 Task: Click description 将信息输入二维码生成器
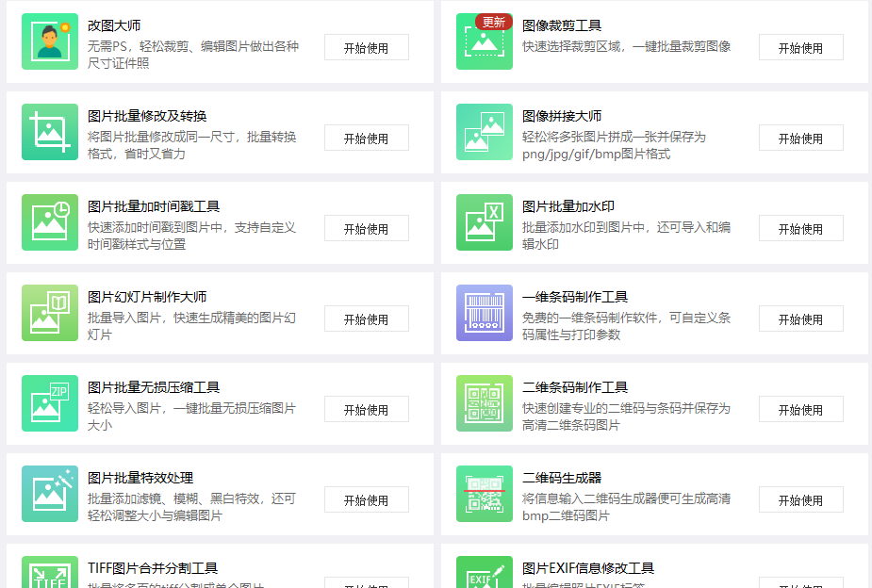pyautogui.click(x=626, y=507)
